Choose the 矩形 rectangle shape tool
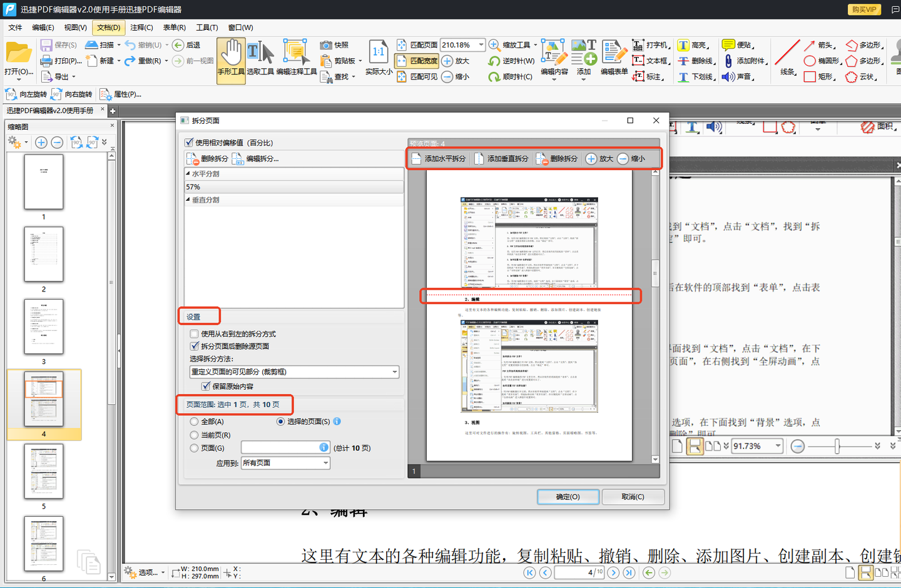Viewport: 901px width, 588px height. point(819,76)
